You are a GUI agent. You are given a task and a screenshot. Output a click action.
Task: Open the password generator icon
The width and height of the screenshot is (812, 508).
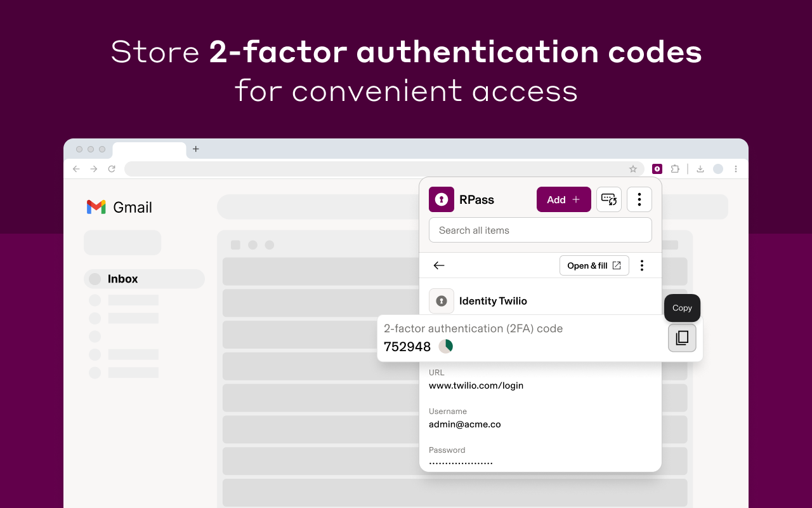609,199
